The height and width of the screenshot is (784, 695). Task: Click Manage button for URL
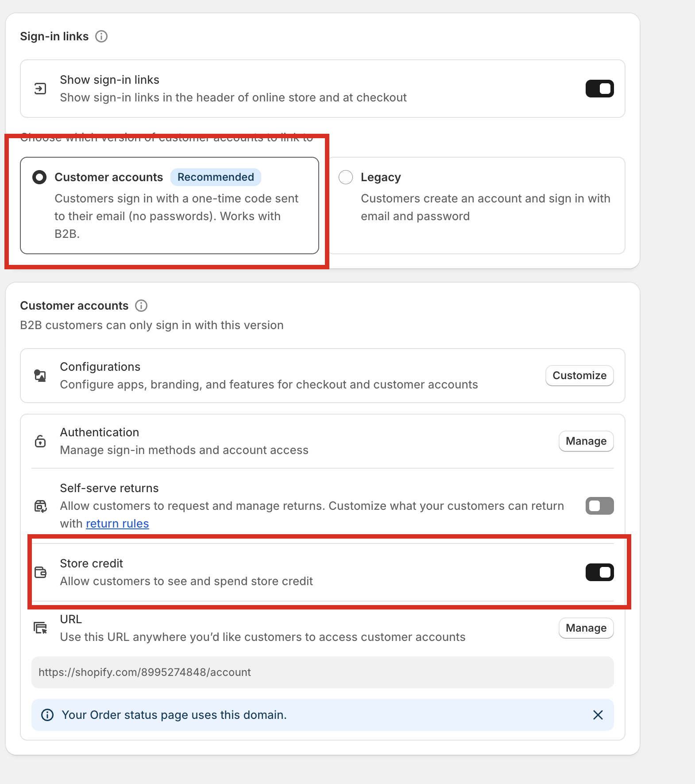pyautogui.click(x=586, y=628)
